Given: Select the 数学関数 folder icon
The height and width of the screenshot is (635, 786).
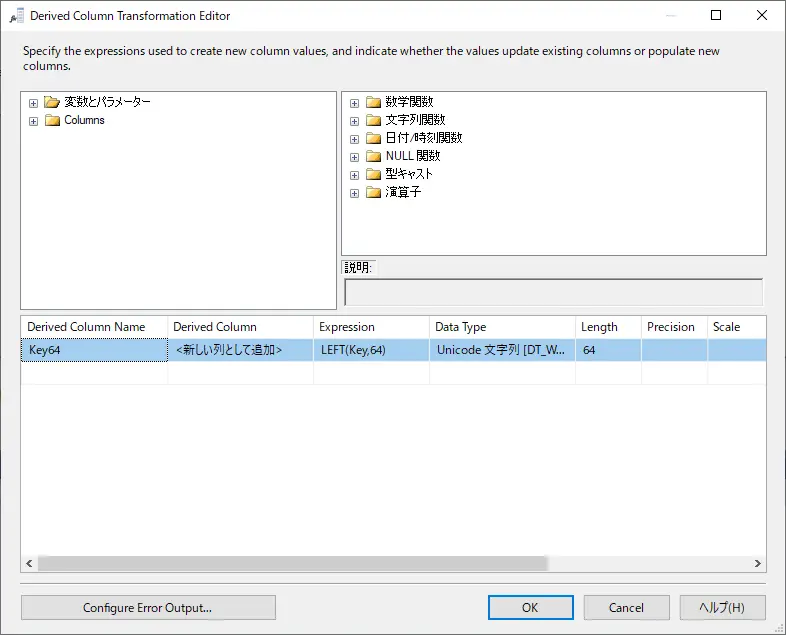Looking at the screenshot, I should point(373,102).
